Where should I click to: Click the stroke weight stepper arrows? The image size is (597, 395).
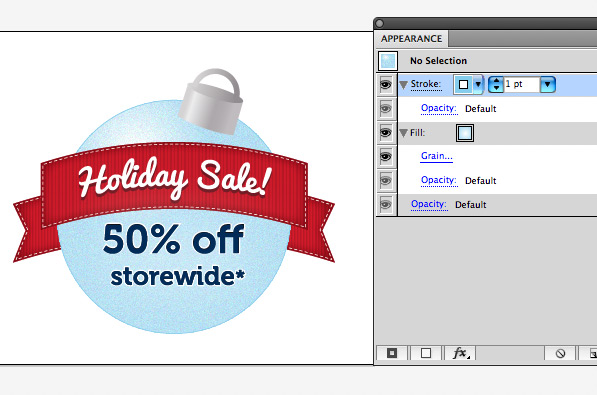coord(496,84)
